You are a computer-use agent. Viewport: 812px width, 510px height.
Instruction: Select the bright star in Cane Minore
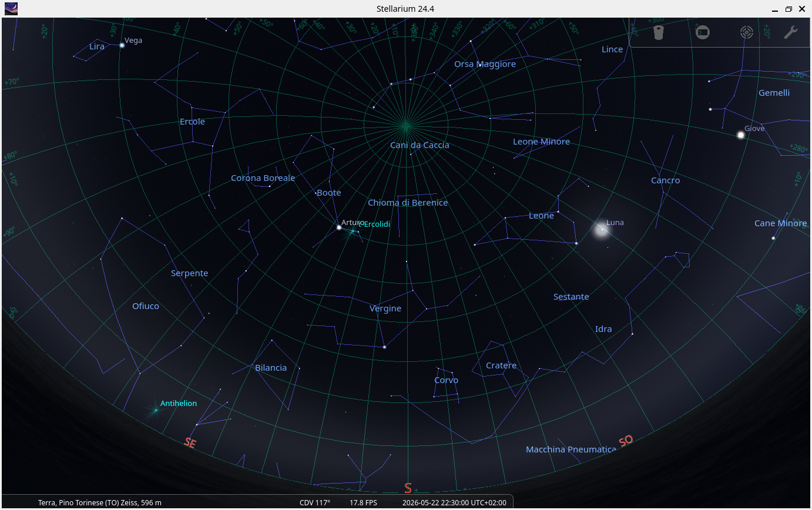773,238
